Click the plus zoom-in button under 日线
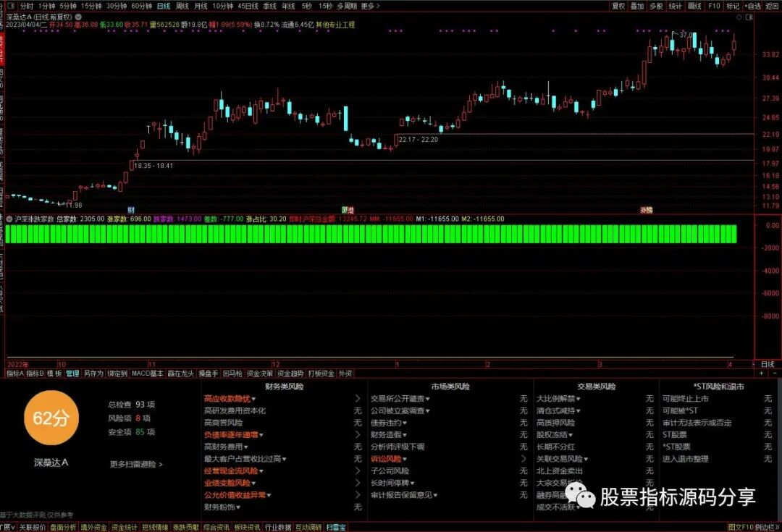Screen dimensions: 782x532 (761, 373)
